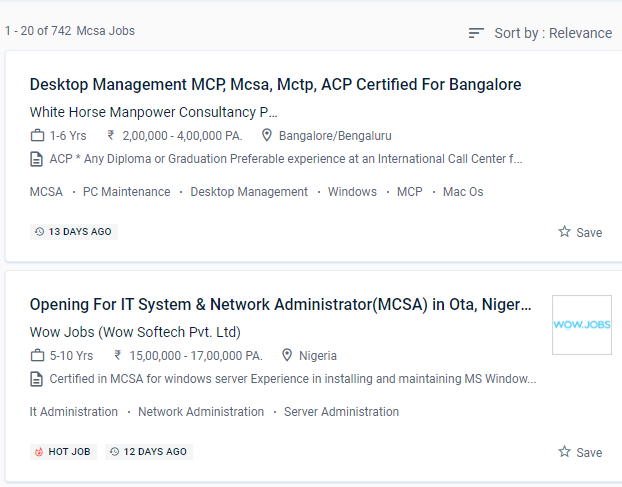
Task: Click the Wow.Jobs company logo
Action: point(581,325)
